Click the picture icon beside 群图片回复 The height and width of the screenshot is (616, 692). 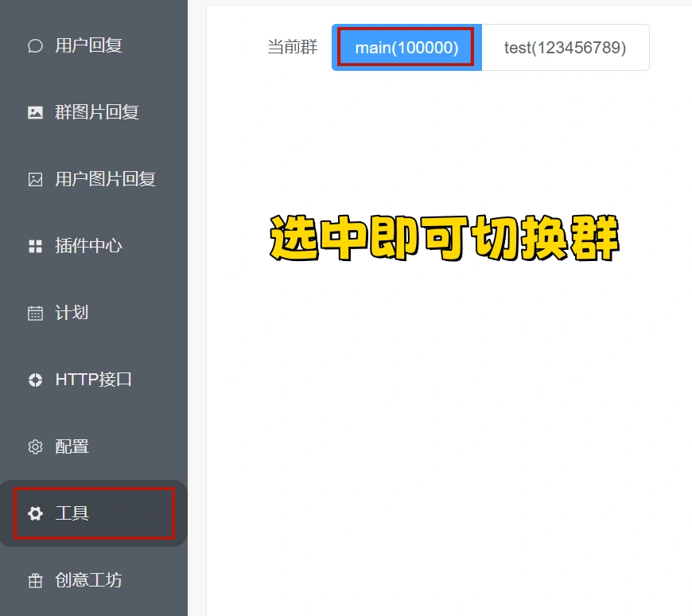(35, 112)
